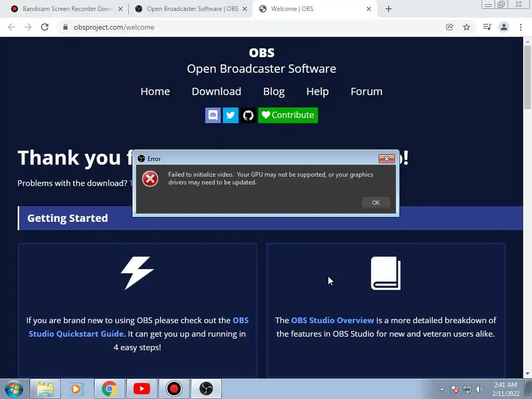Reload the current page
The height and width of the screenshot is (399, 532).
(x=45, y=27)
